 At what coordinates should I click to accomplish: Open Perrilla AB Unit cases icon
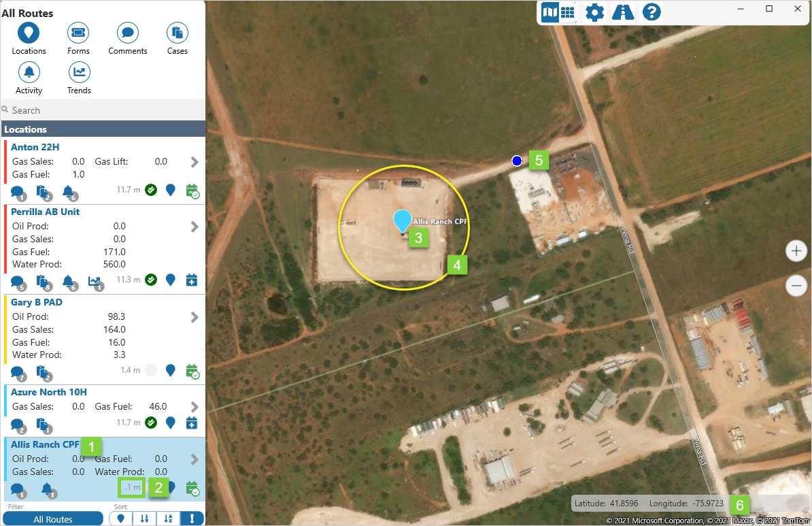click(44, 282)
